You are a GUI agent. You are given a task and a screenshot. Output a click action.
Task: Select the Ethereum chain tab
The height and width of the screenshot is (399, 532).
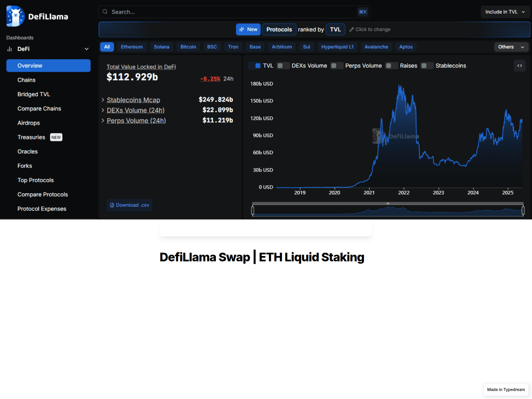[132, 47]
